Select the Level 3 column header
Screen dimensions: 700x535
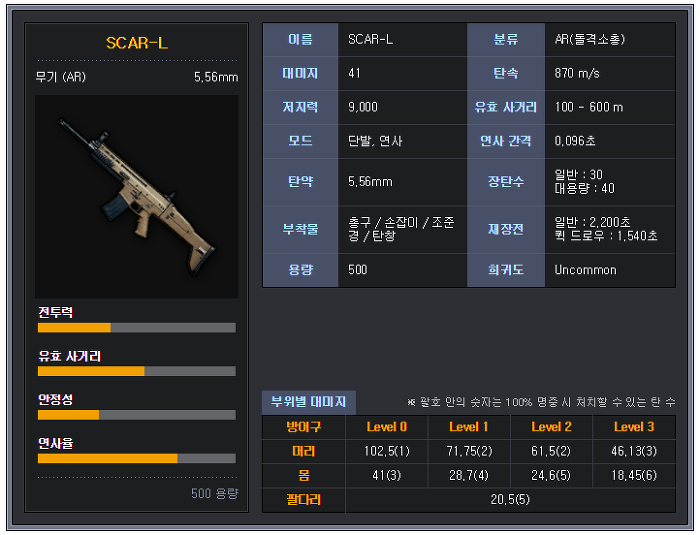point(634,427)
